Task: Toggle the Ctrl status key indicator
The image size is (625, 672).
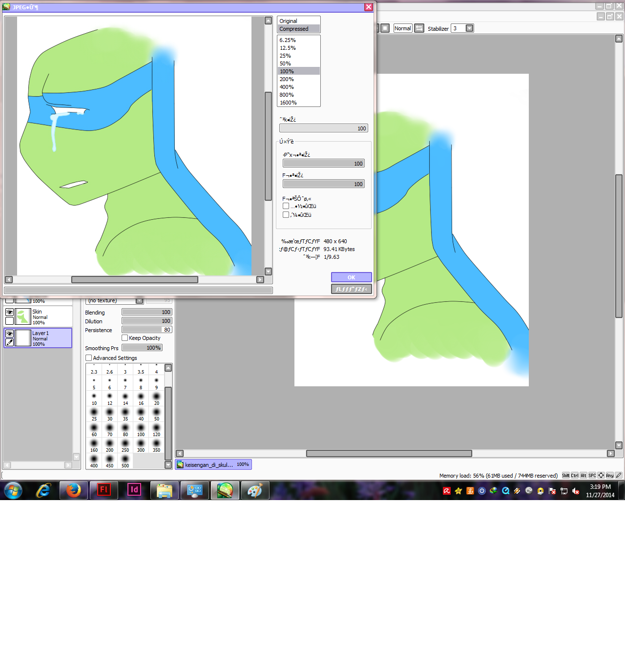Action: coord(575,475)
